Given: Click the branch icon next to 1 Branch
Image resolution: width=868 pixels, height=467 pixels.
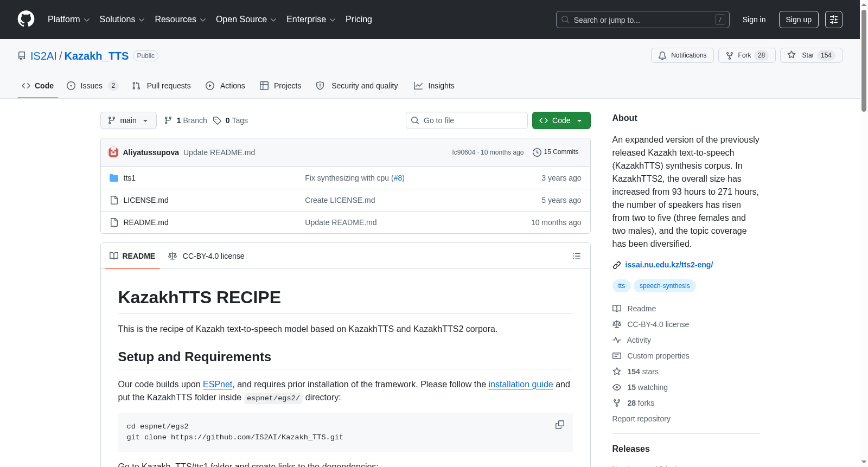Looking at the screenshot, I should point(168,120).
